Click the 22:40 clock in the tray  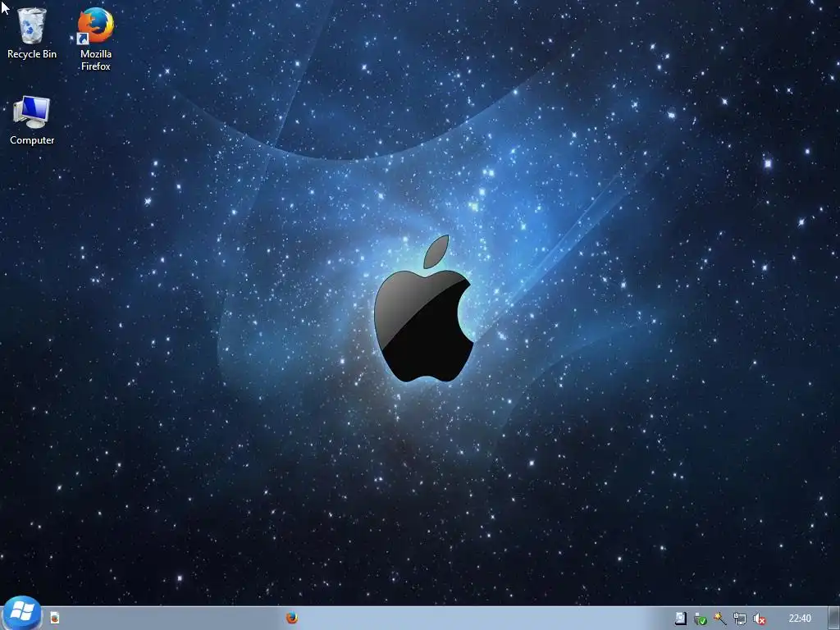800,619
